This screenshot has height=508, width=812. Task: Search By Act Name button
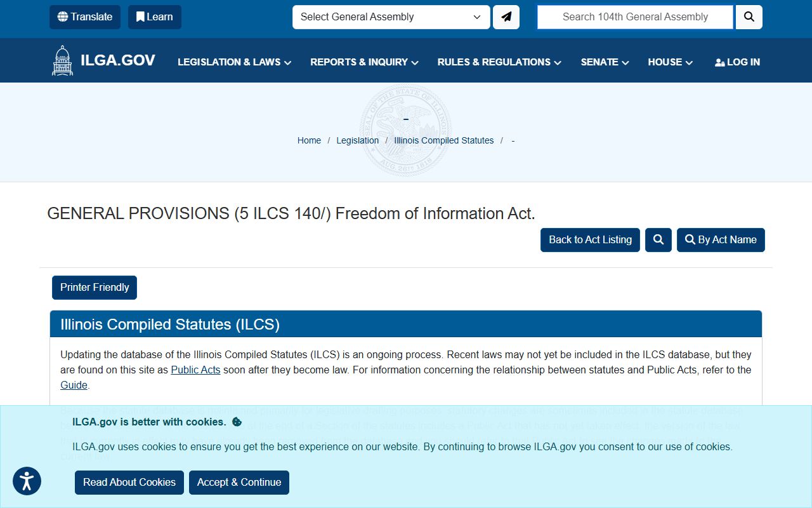pos(721,240)
